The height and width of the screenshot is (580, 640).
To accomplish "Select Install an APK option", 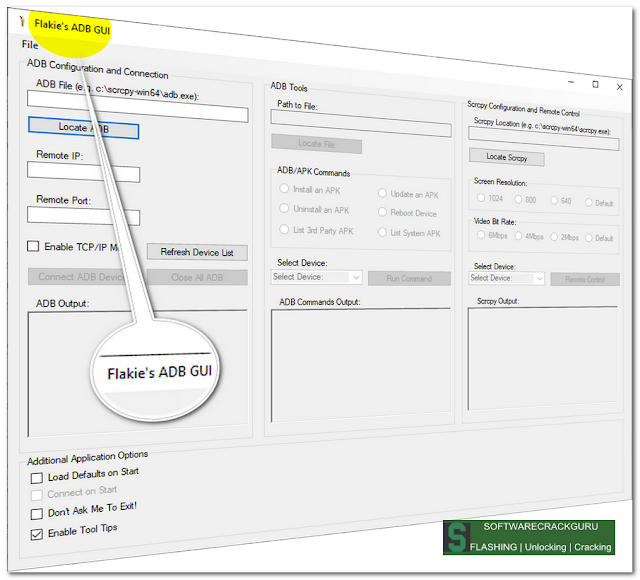I will (284, 189).
